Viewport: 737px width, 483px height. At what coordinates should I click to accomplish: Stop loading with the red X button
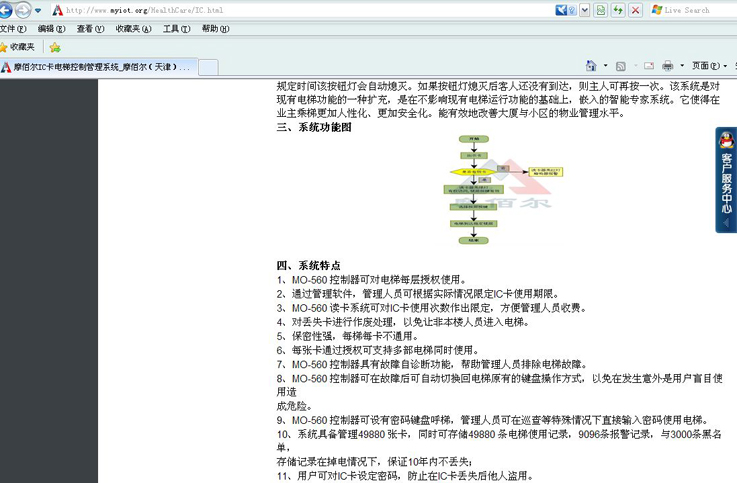pyautogui.click(x=635, y=10)
